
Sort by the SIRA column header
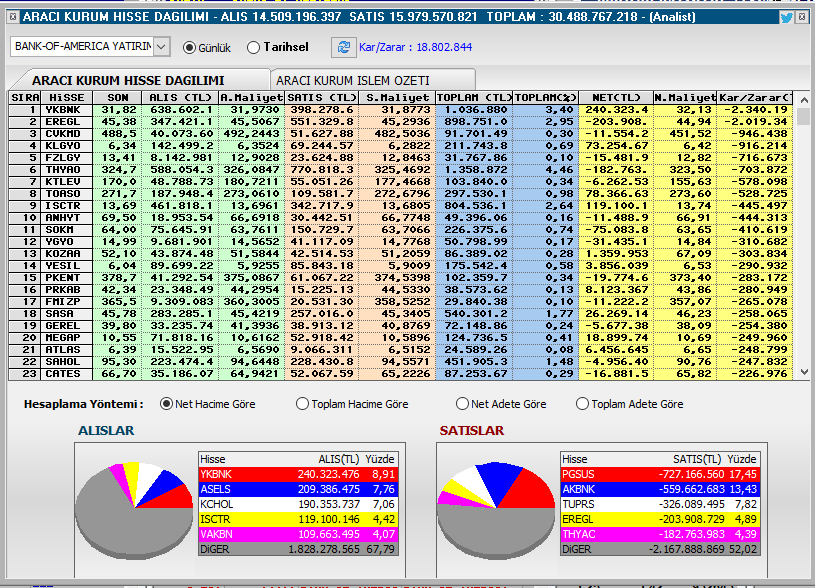click(24, 98)
